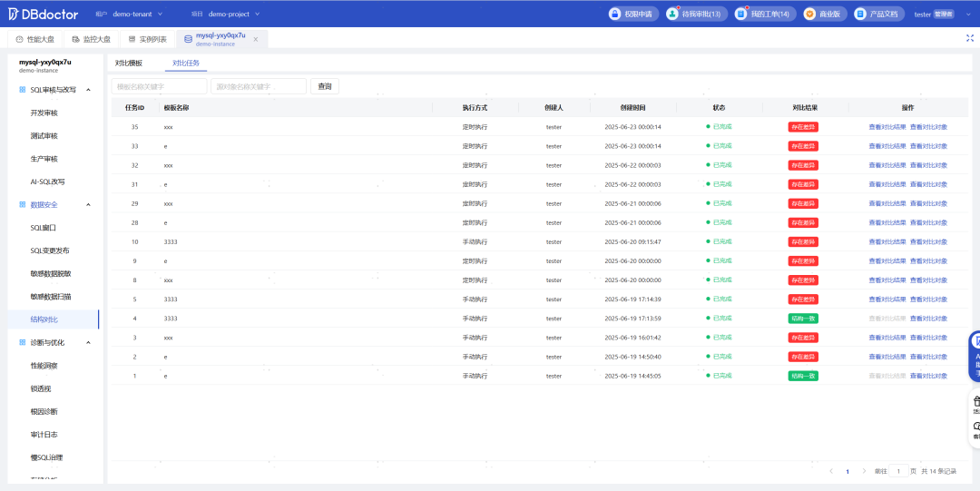Focus the 模板名称关键字 search field
The image size is (980, 491).
point(159,86)
